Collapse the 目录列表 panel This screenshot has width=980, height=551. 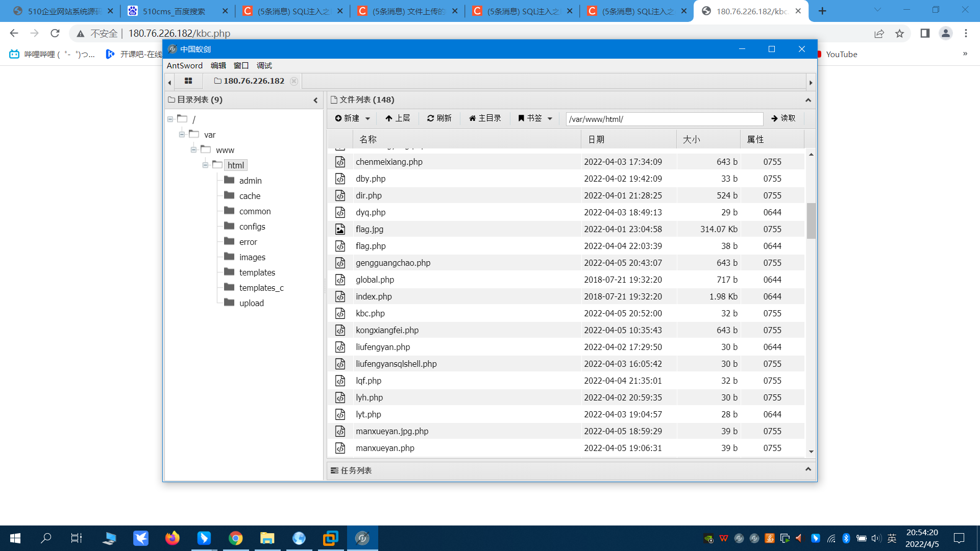(314, 100)
